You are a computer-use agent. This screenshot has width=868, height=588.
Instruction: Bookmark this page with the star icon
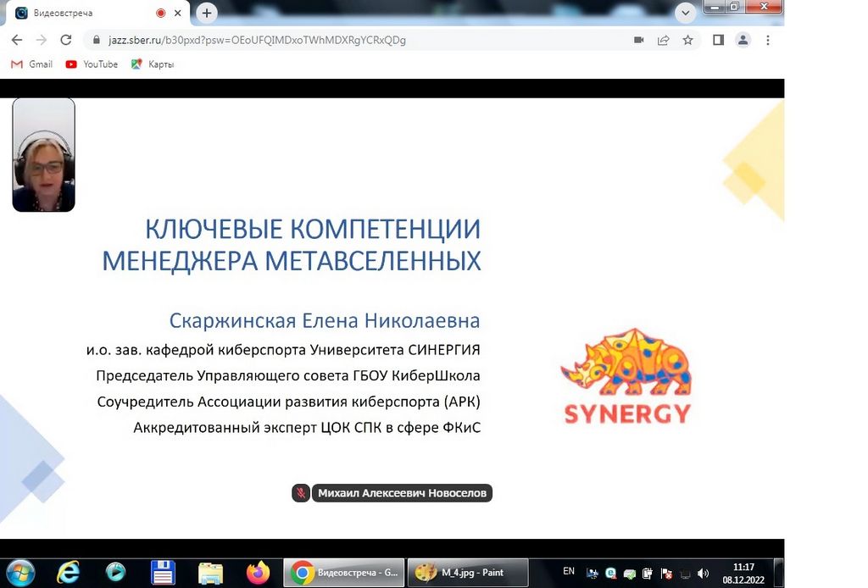coord(687,40)
